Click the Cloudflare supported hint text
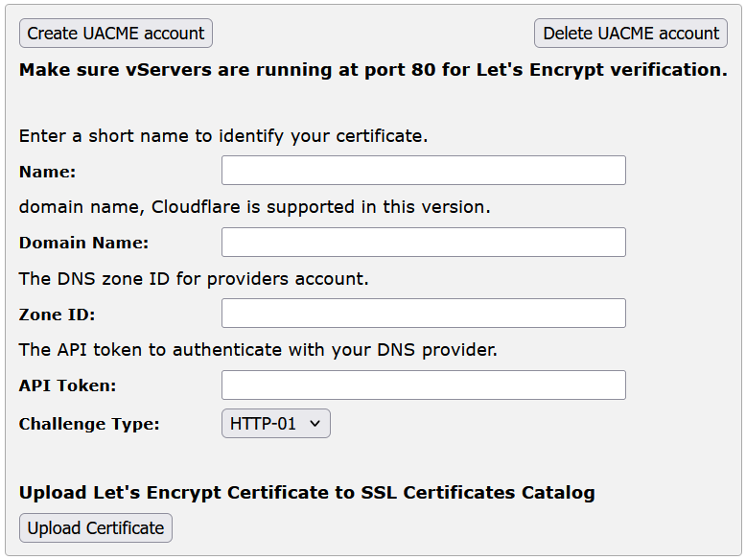This screenshot has height=560, width=746. [254, 207]
